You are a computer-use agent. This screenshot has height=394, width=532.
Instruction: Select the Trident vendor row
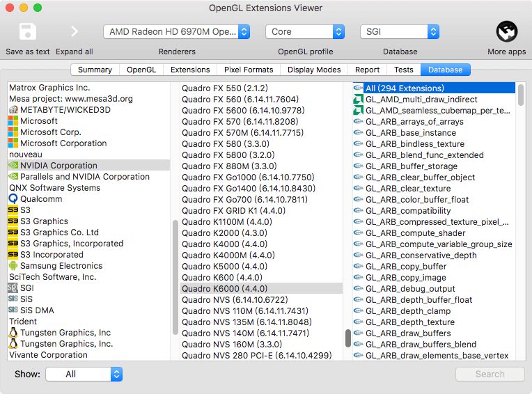tap(88, 322)
